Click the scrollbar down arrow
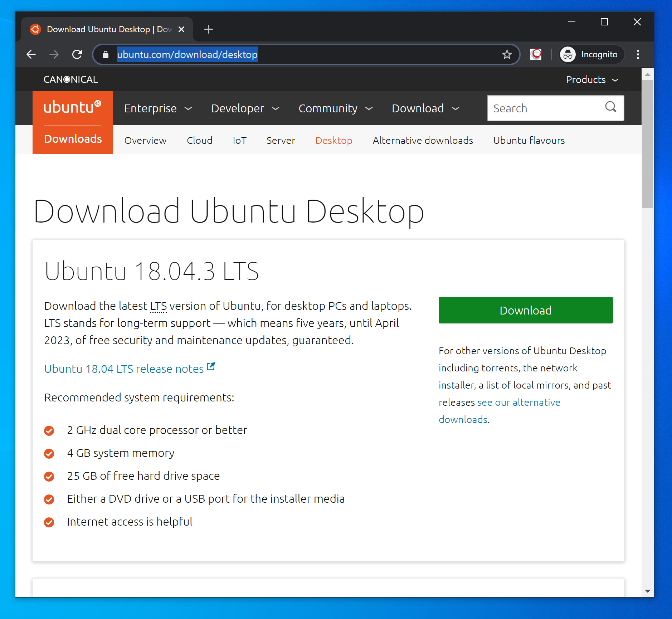This screenshot has height=619, width=672. point(647,591)
